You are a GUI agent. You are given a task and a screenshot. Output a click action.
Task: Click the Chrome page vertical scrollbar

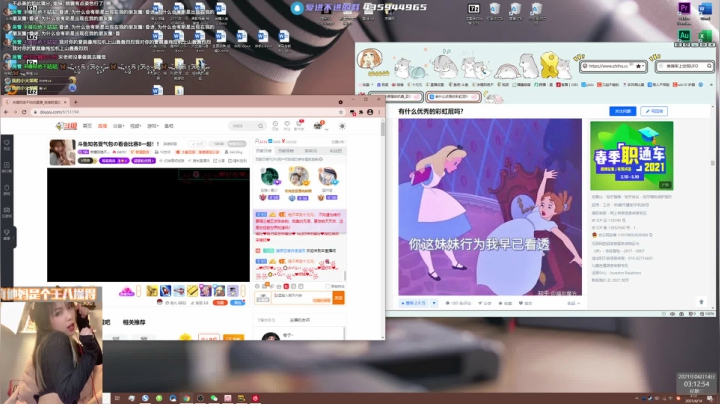(x=383, y=129)
